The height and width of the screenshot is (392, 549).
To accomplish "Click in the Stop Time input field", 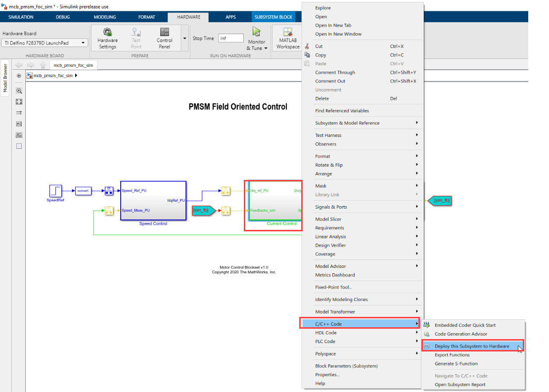I will click(231, 38).
